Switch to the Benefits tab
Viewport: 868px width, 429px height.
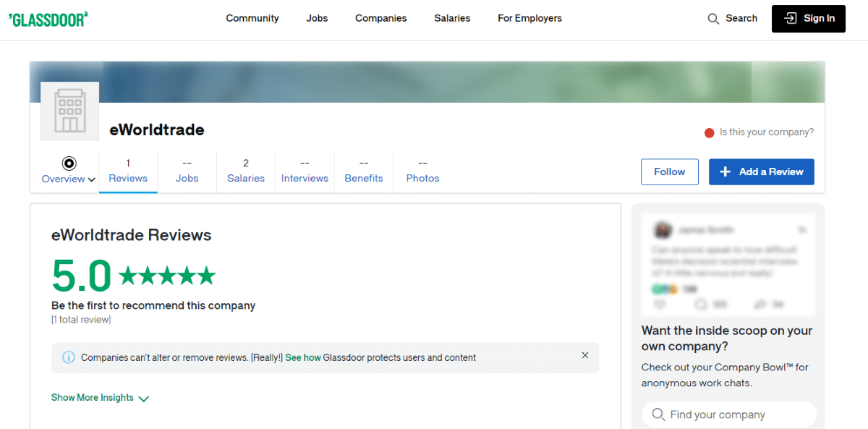(x=364, y=171)
